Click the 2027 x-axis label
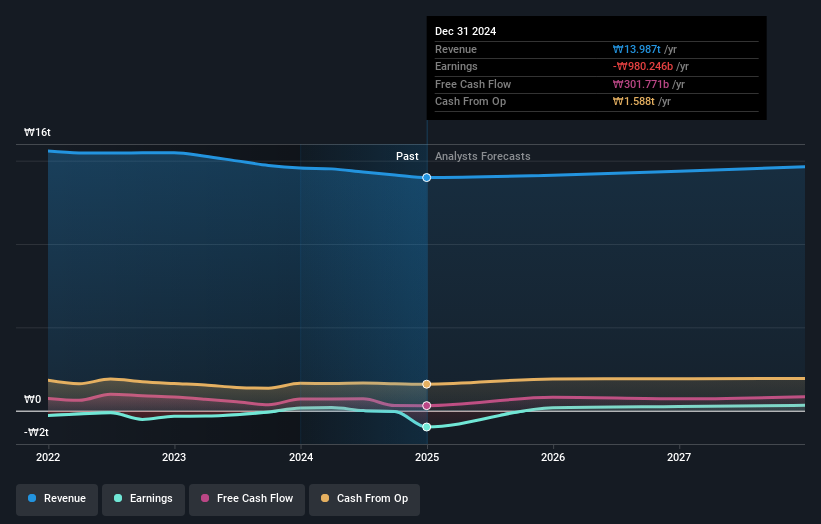This screenshot has width=821, height=524. [679, 458]
